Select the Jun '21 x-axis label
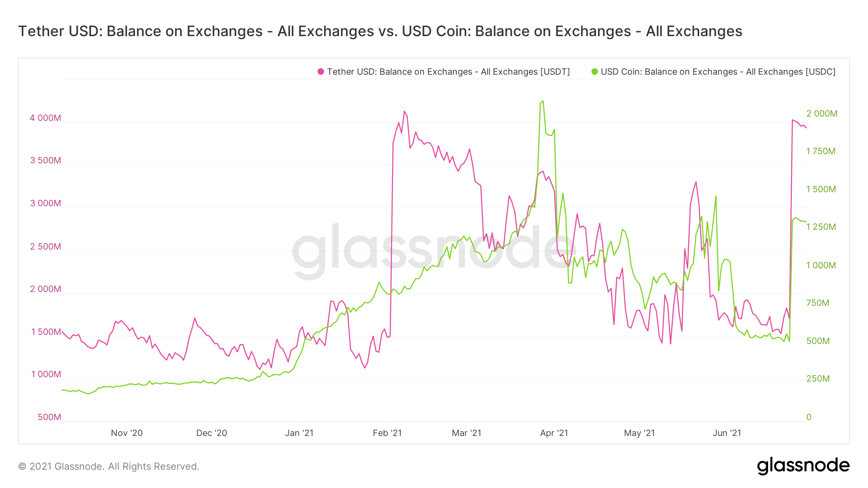Screen dimensions: 868x488 (x=727, y=433)
